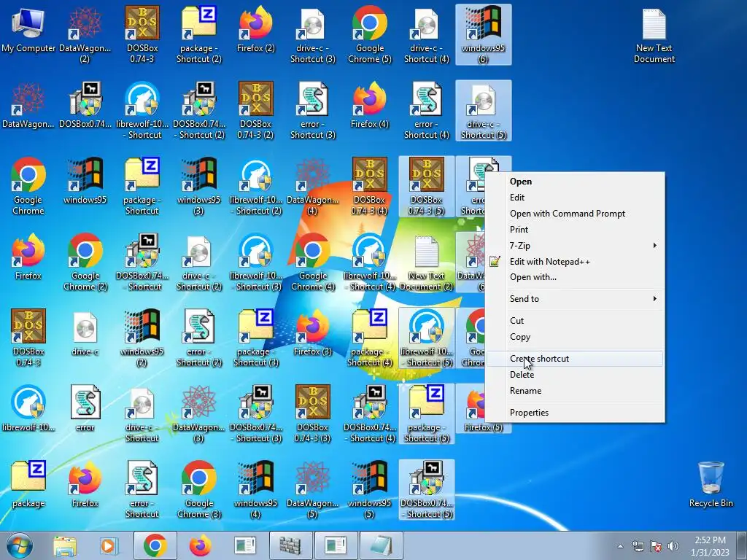
Task: Select the DataWagon... (4) icon
Action: coord(313,186)
